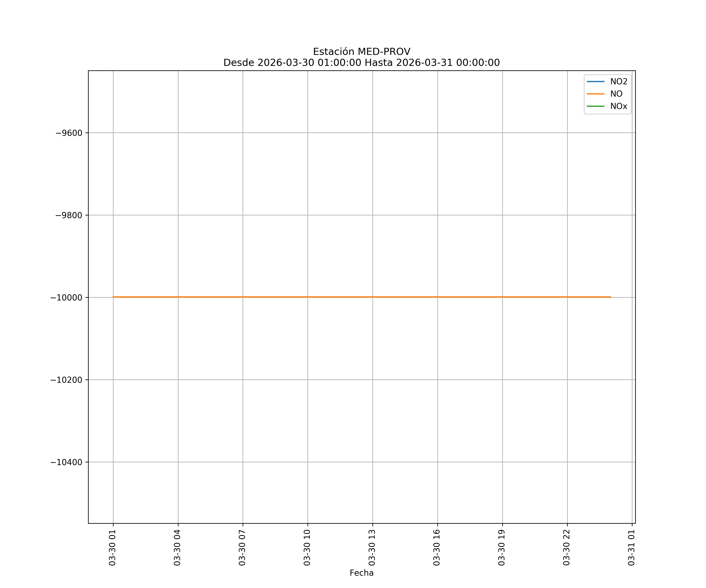Click the 03-30 07 x-axis tick label

[242, 548]
